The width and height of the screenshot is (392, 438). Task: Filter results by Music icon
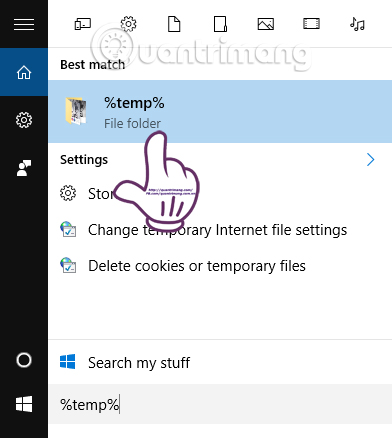357,24
